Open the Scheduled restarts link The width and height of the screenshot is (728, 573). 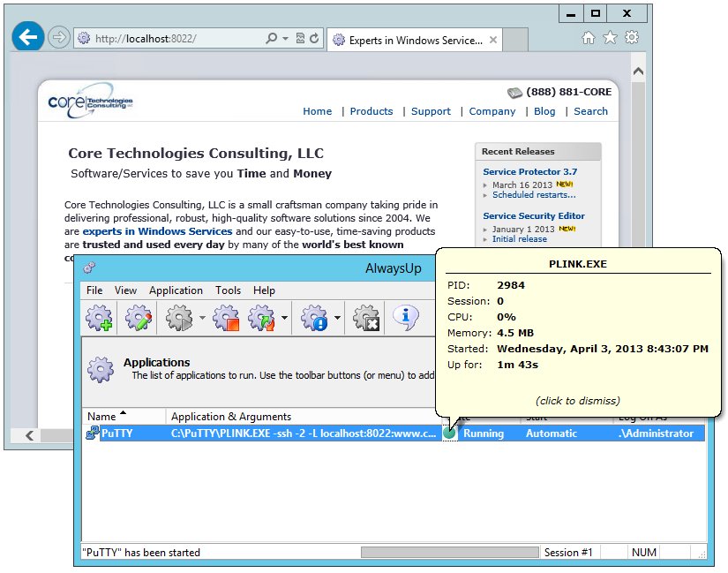[x=534, y=195]
